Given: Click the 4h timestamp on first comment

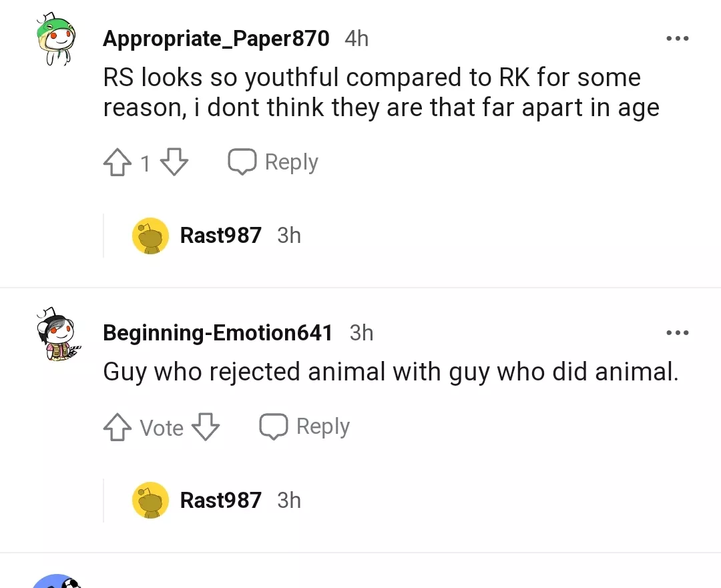Looking at the screenshot, I should pos(356,38).
